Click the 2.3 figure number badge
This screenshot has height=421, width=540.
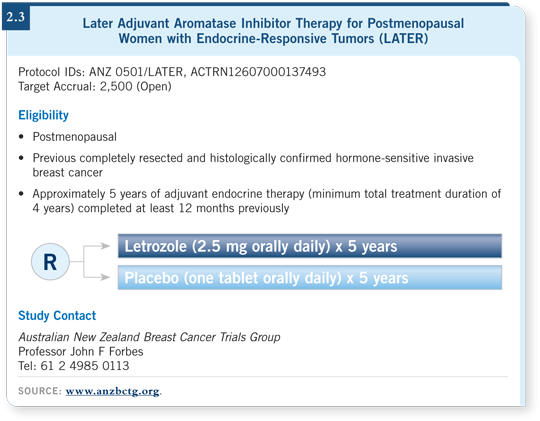click(x=16, y=16)
